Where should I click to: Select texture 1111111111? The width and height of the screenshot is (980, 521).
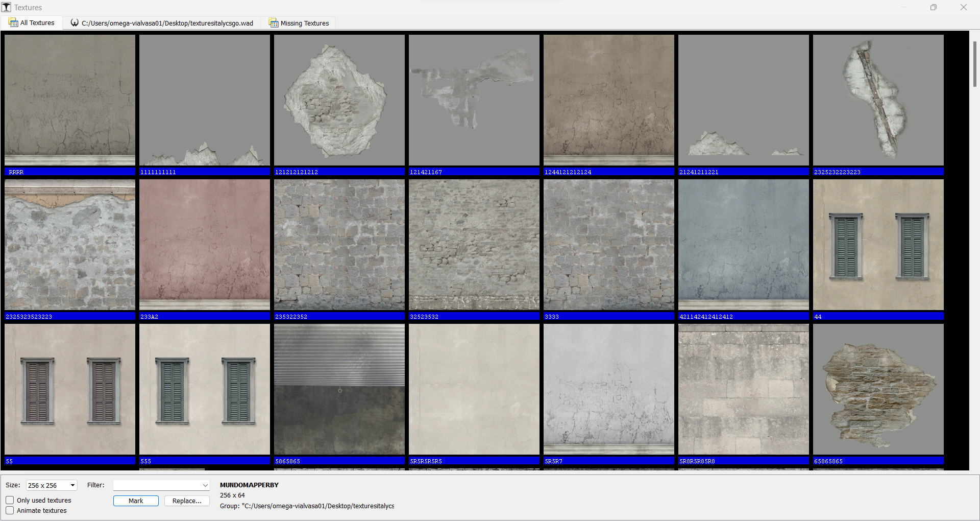tap(205, 100)
